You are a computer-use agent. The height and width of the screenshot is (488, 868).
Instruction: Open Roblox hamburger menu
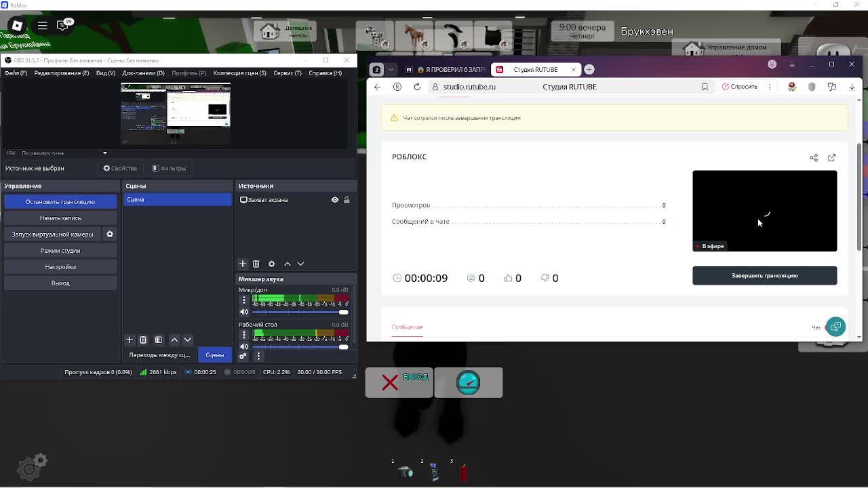[42, 26]
